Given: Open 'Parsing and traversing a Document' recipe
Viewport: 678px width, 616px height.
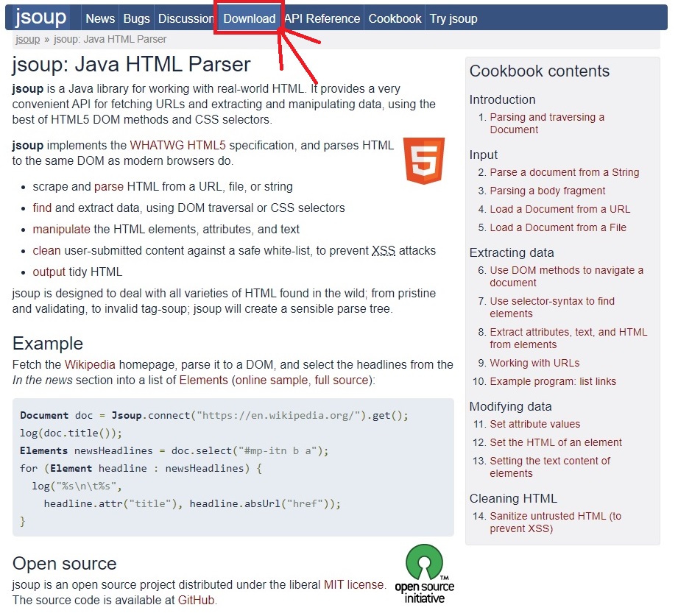Looking at the screenshot, I should pyautogui.click(x=547, y=124).
